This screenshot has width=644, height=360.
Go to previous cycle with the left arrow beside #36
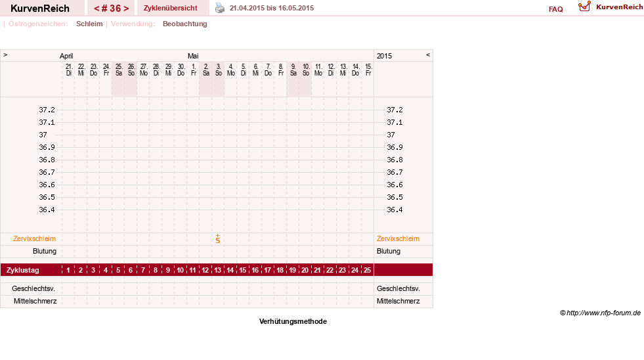click(x=97, y=9)
